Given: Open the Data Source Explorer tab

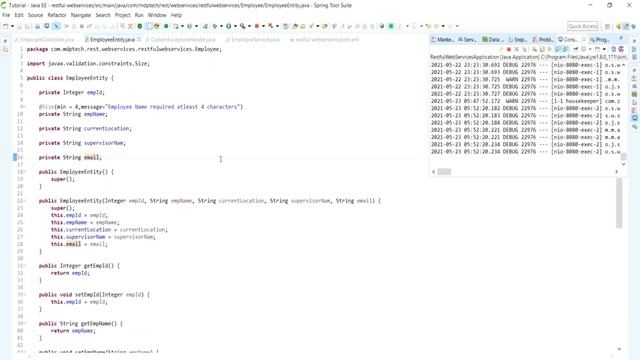Looking at the screenshot, I should point(493,40).
